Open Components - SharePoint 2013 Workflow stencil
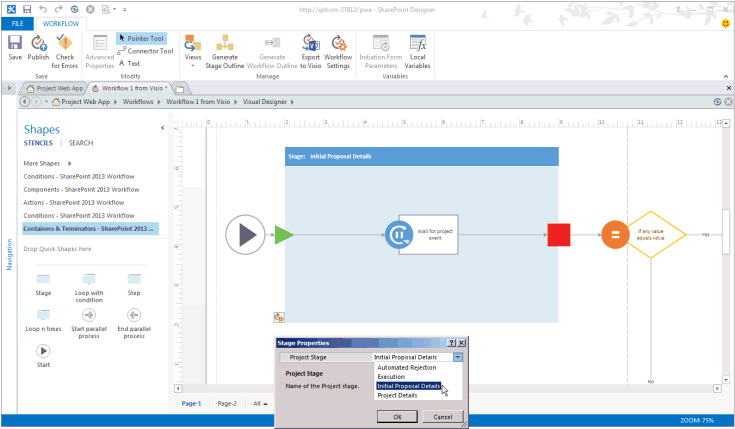Viewport: 735px width, 429px height. 81,189
